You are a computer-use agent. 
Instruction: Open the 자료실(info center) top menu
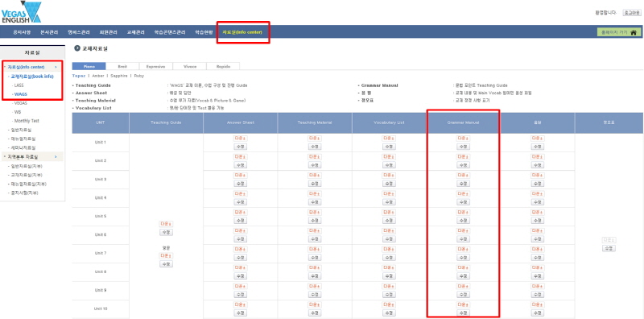242,32
